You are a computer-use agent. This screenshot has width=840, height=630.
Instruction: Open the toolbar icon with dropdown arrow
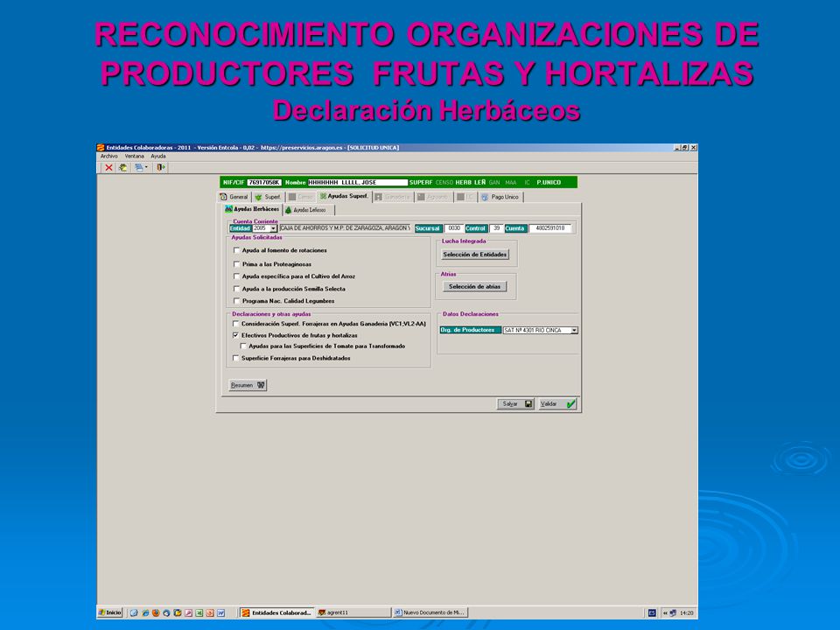click(141, 168)
